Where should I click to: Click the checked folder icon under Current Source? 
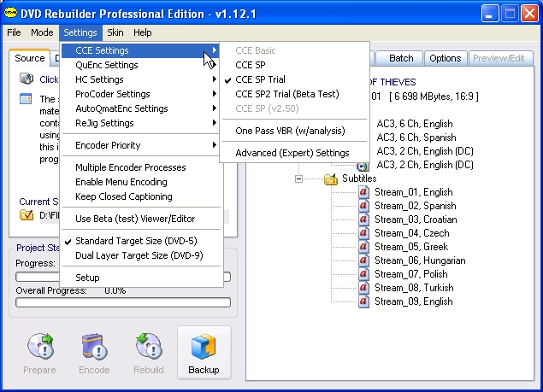pyautogui.click(x=27, y=215)
